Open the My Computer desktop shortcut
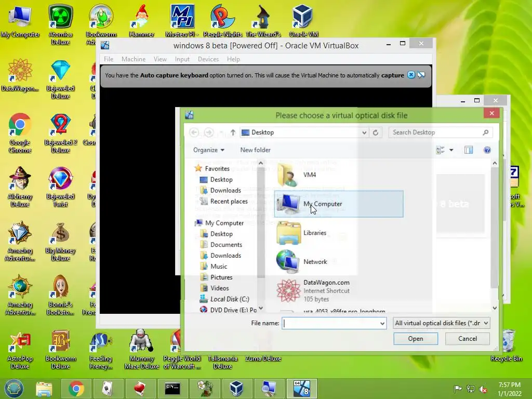 (20, 21)
